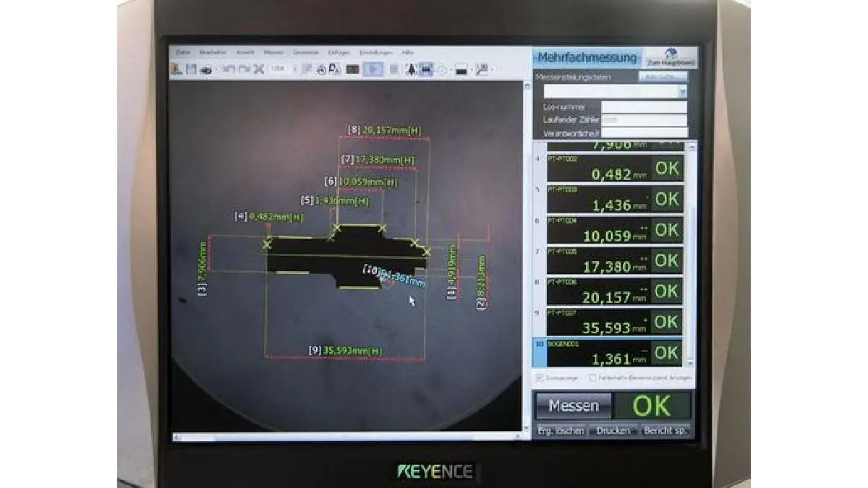Screen dimensions: 868x488
Task: Select the 0,482 mm result row
Action: point(608,168)
